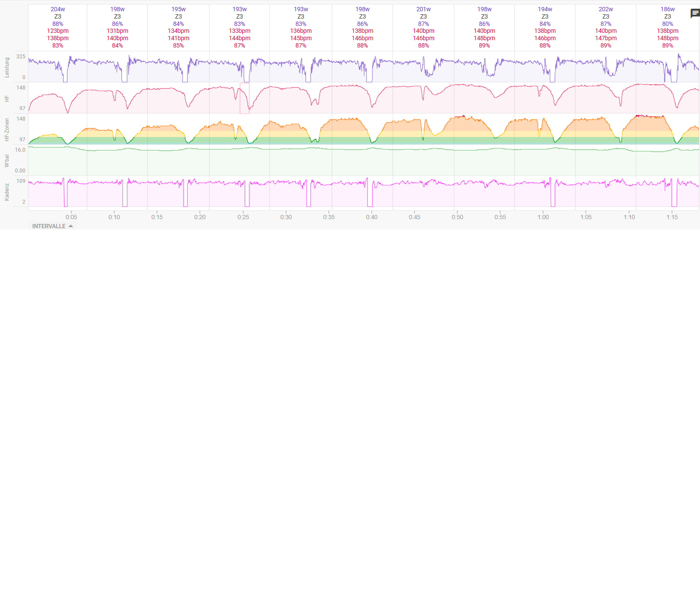The image size is (700, 600).
Task: Select the 204w interval header
Action: point(58,9)
